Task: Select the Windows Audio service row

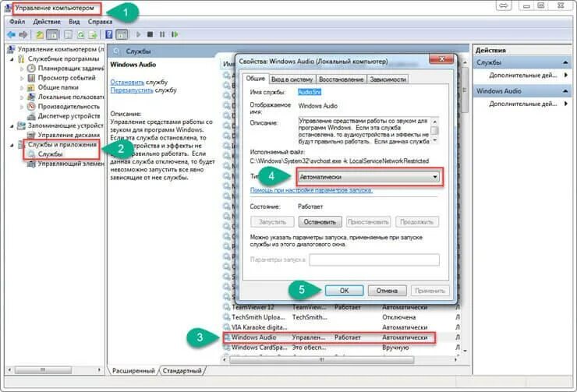Action: 329,337
